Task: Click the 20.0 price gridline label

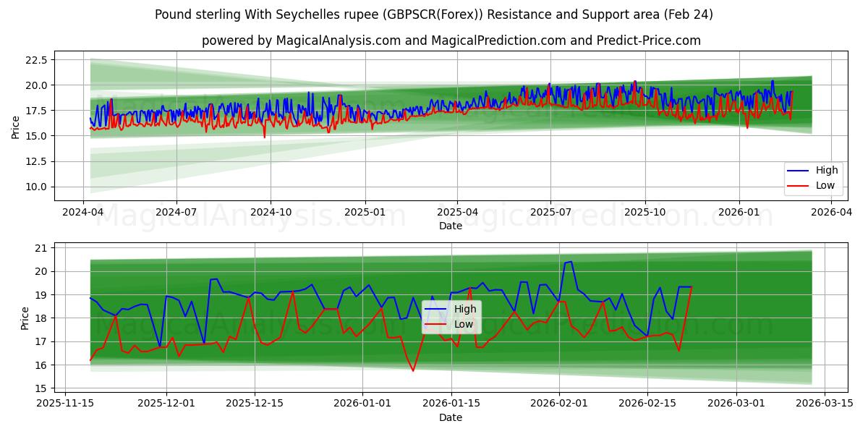Action: [36, 85]
